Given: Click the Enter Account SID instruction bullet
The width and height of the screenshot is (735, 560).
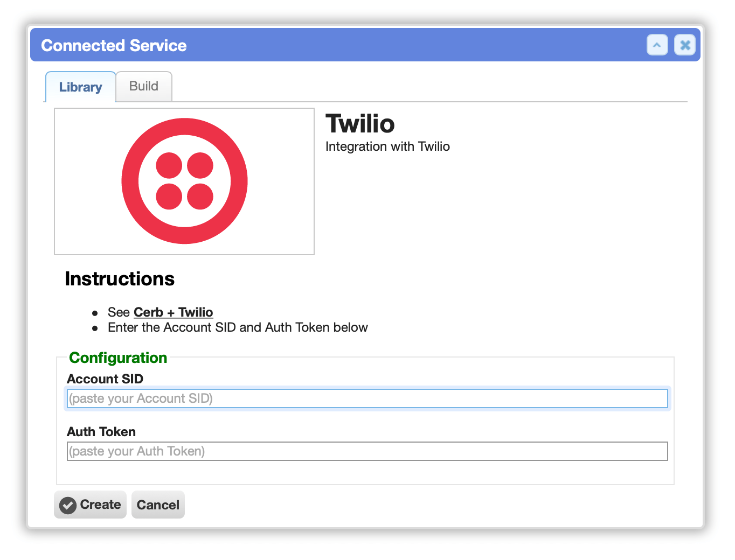Looking at the screenshot, I should pos(238,327).
